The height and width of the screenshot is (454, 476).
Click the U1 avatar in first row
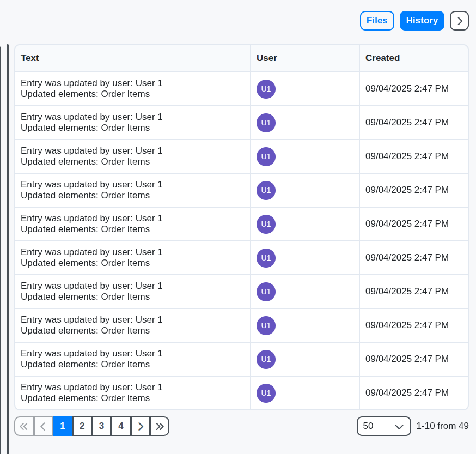pos(266,89)
